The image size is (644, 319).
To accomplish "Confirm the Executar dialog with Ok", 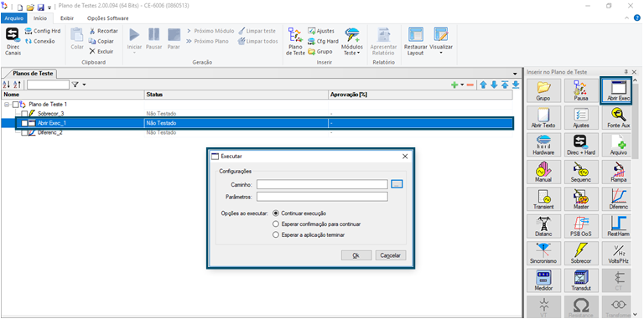I will coord(356,255).
